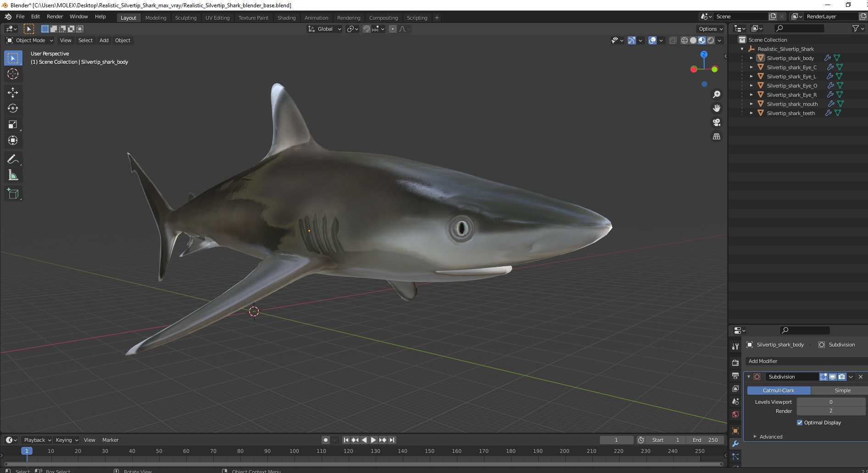Image resolution: width=868 pixels, height=473 pixels.
Task: Choose the extend selection mode icon
Action: pyautogui.click(x=54, y=29)
